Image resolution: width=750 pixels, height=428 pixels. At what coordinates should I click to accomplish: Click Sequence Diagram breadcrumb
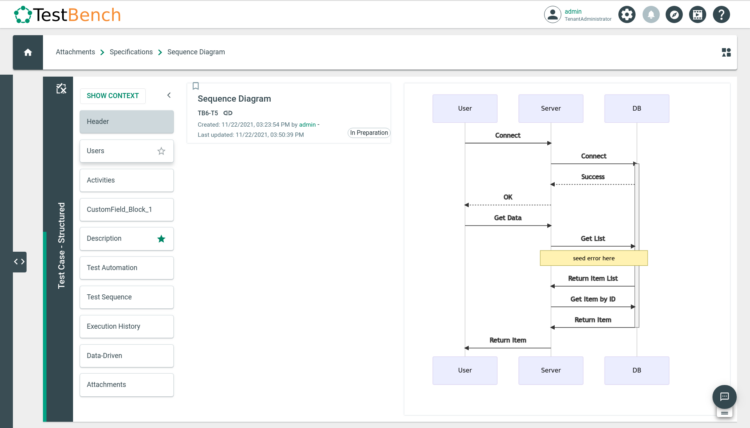[x=196, y=52]
